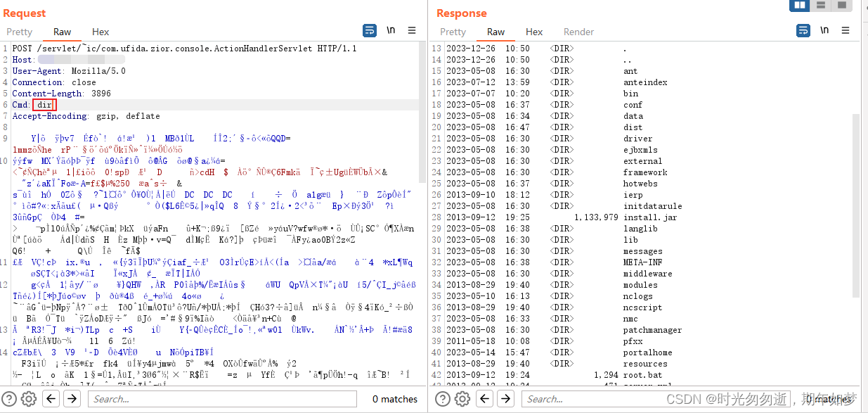Image resolution: width=868 pixels, height=413 pixels.
Task: Click Connection: close header line
Action: click(54, 82)
